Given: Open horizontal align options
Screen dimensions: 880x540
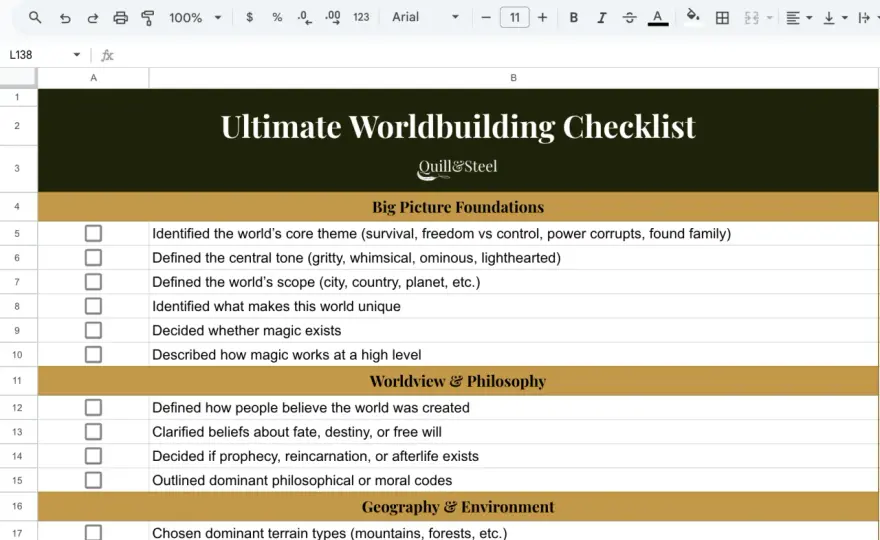Looking at the screenshot, I should 793,18.
